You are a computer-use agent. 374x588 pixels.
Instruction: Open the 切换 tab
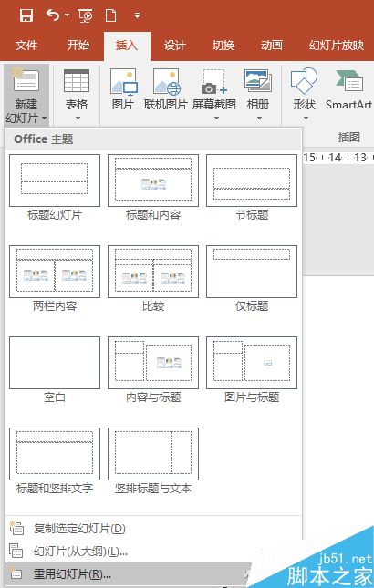click(223, 46)
